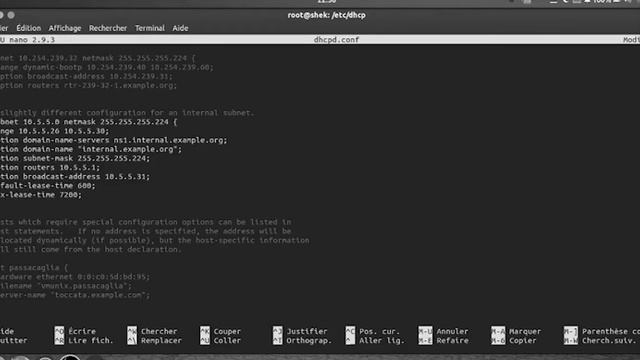Click the host passacaglia { line

click(34, 268)
